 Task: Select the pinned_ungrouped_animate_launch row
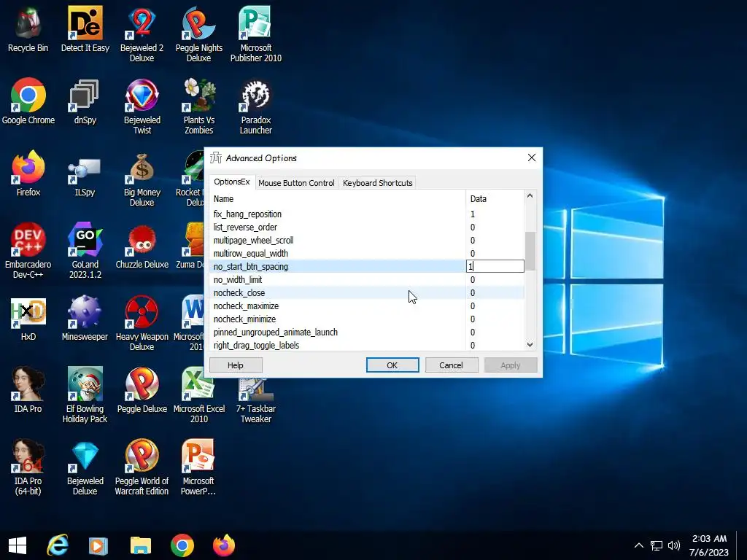(367, 332)
